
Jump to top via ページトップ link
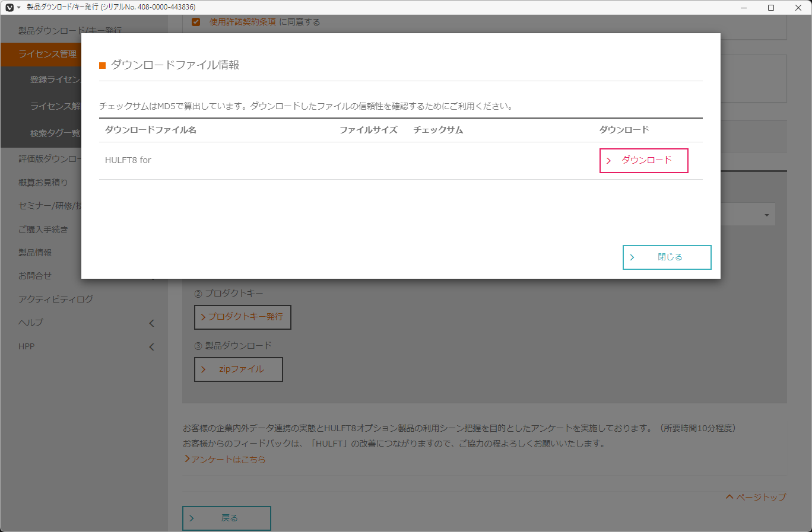(756, 497)
